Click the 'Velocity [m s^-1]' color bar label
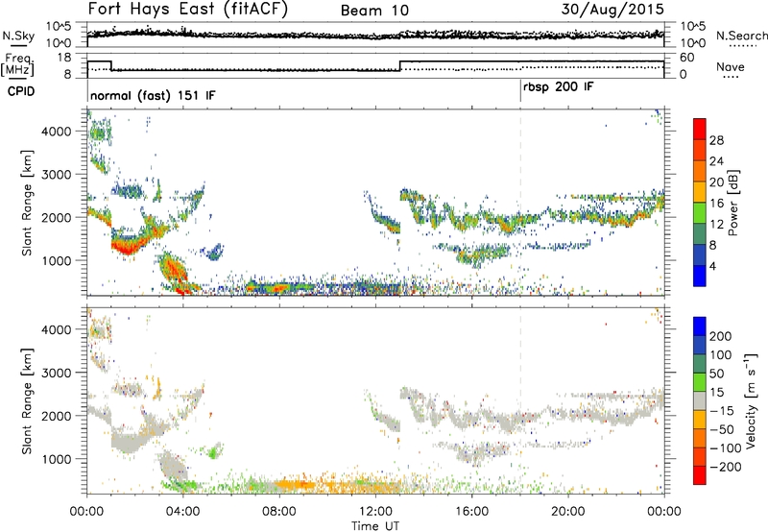Screen dimensions: 768x532 pos(750,400)
